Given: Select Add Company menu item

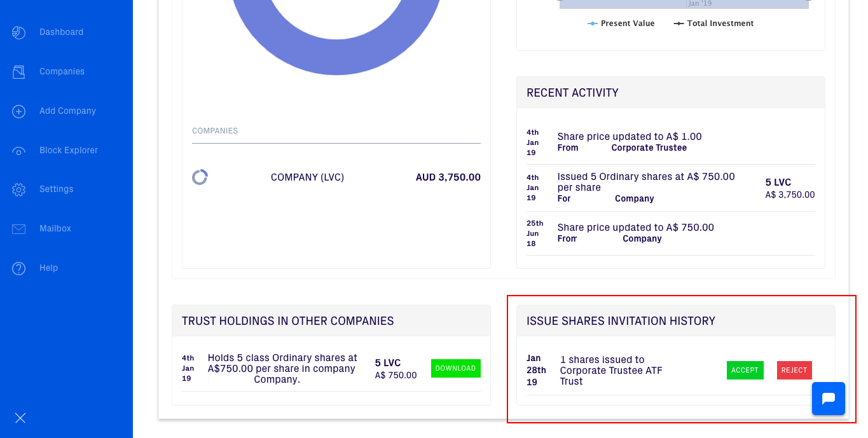Looking at the screenshot, I should pos(67,111).
